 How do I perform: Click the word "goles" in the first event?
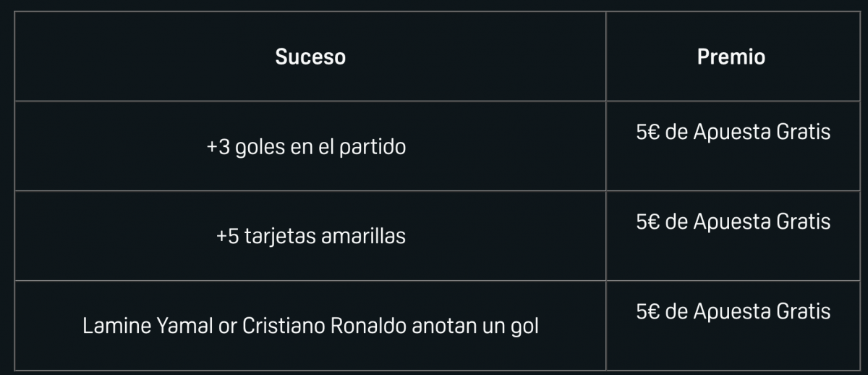pos(257,147)
